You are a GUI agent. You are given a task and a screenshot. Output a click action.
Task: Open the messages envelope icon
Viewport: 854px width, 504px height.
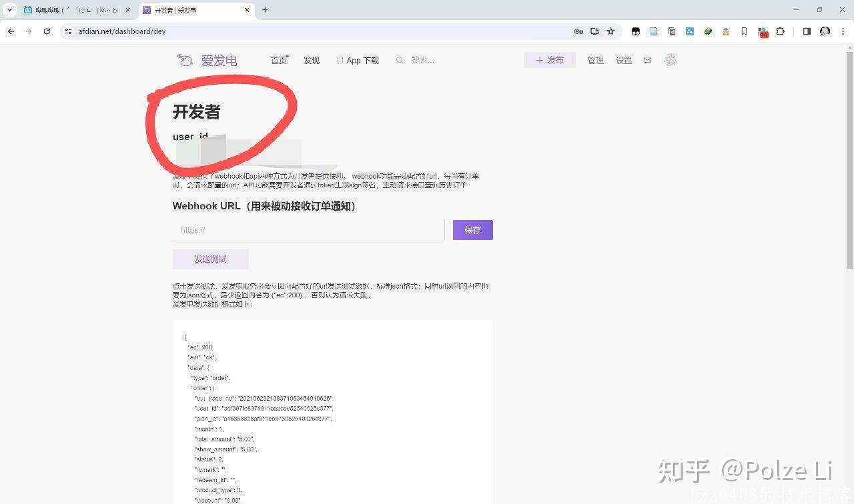[648, 60]
